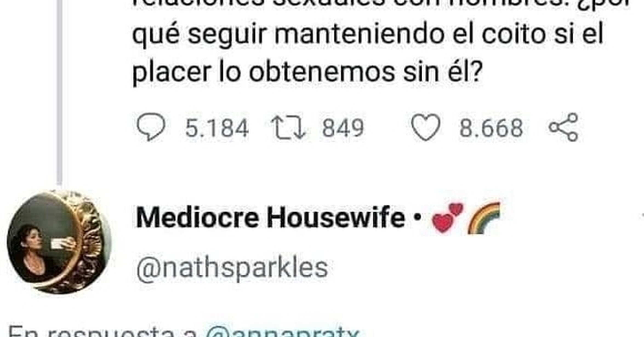Click the line starting "qué seguir manteniendo"

[367, 35]
